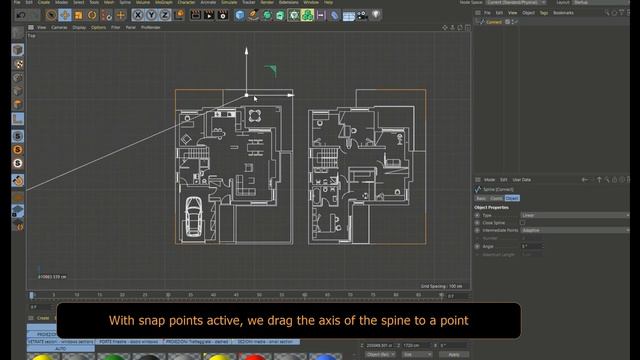Click Attribute Manager up arrow
The width and height of the screenshot is (640, 360).
599,180
